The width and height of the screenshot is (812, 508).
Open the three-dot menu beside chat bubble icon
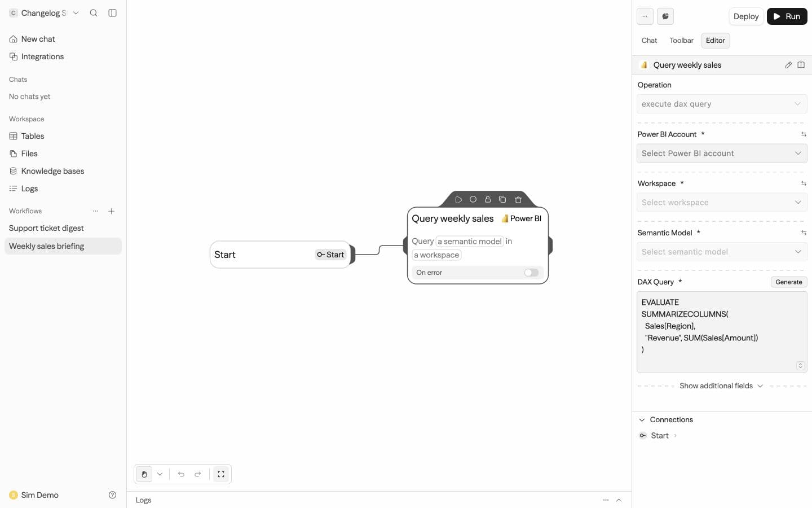point(645,16)
